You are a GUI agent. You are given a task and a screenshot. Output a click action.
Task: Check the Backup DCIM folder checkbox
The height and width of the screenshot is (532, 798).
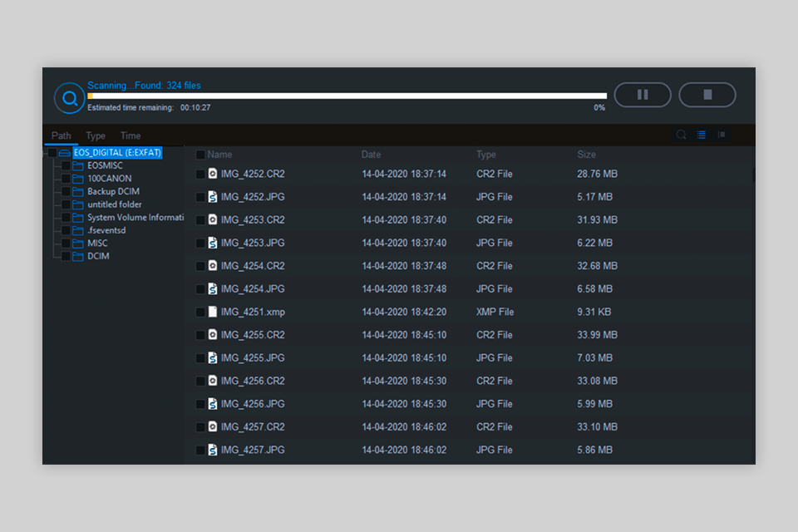[x=66, y=191]
